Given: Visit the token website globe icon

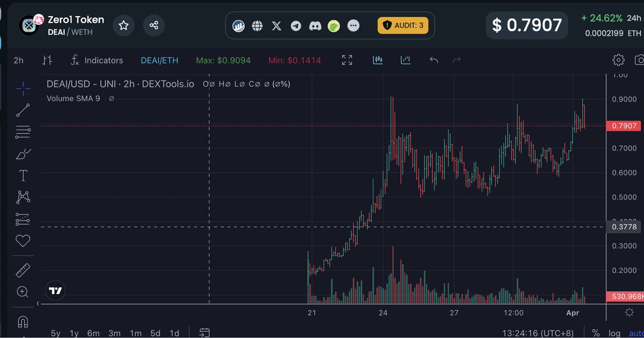Looking at the screenshot, I should click(x=258, y=25).
